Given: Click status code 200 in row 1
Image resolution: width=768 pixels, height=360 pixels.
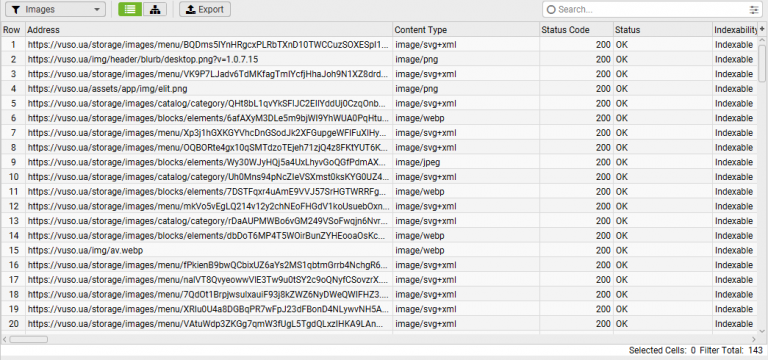Looking at the screenshot, I should (576, 45).
